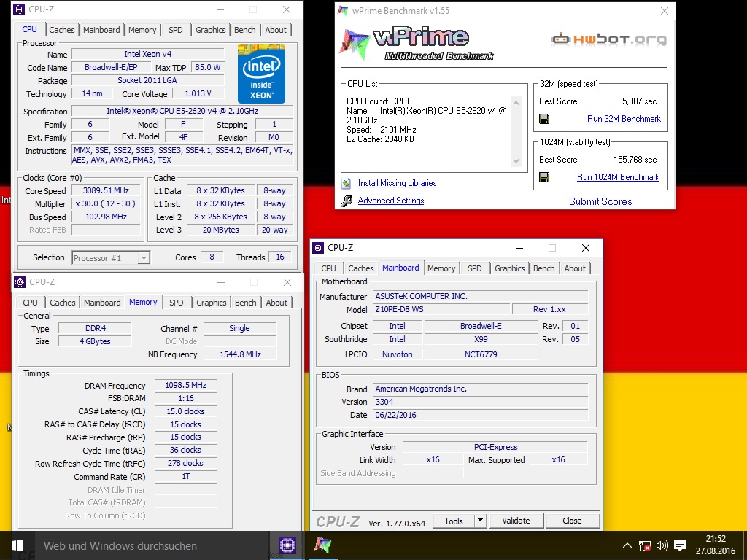Click the Southbridge X99 field
747x560 pixels.
[x=481, y=339]
